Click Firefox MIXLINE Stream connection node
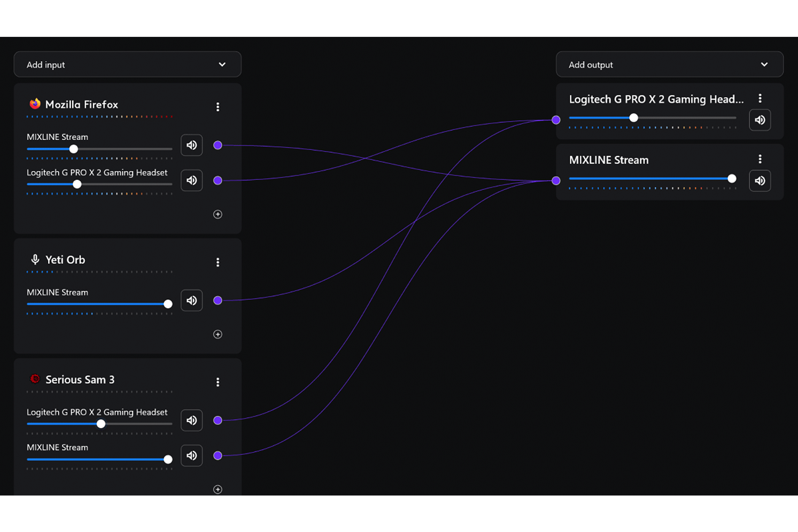Screen dimensions: 798x532 [x=218, y=145]
